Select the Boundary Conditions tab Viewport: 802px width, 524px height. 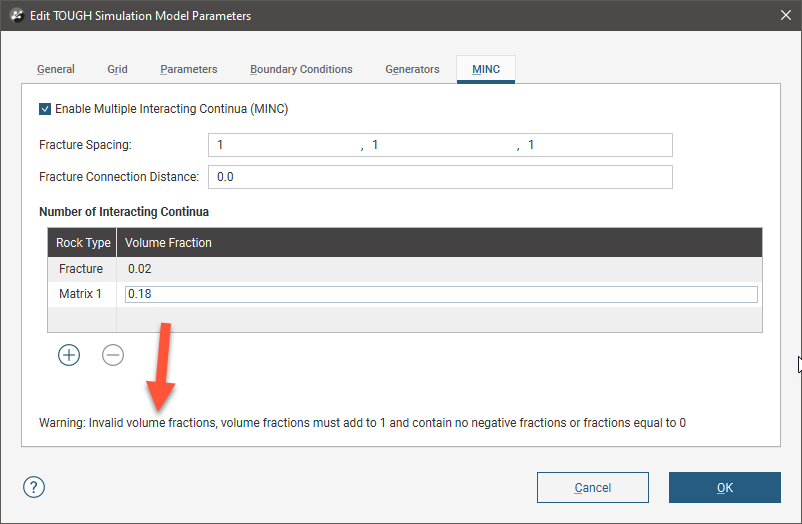tap(301, 69)
